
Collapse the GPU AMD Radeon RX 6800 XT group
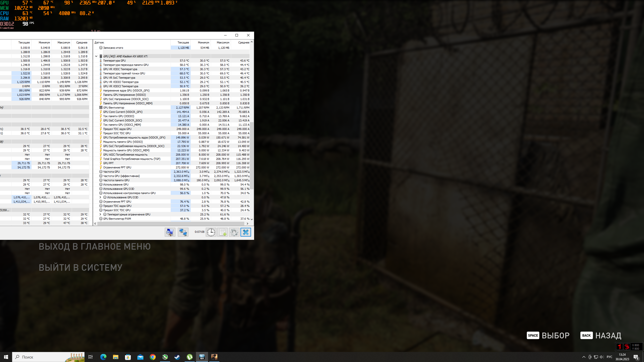click(96, 56)
